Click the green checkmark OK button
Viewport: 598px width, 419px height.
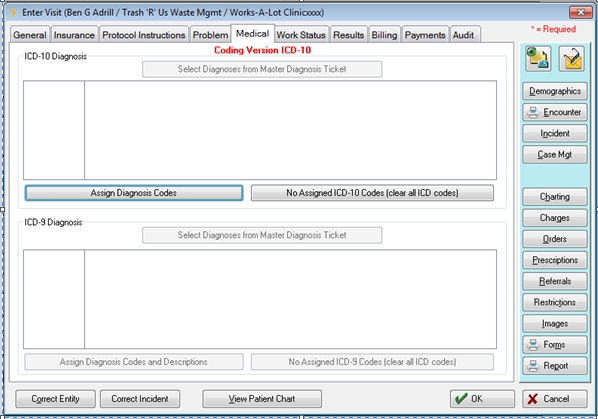(482, 399)
